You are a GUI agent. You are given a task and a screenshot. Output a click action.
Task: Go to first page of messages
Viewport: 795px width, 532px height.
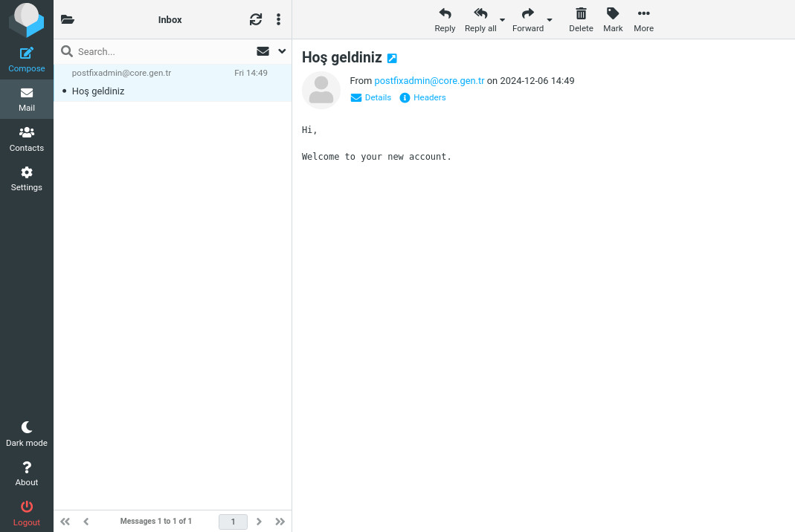tap(65, 522)
